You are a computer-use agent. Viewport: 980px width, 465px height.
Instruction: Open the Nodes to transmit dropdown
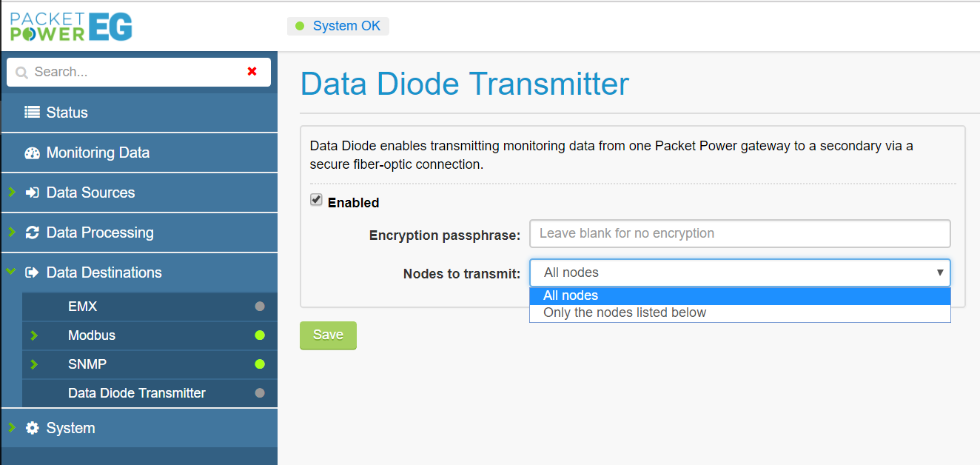click(739, 272)
